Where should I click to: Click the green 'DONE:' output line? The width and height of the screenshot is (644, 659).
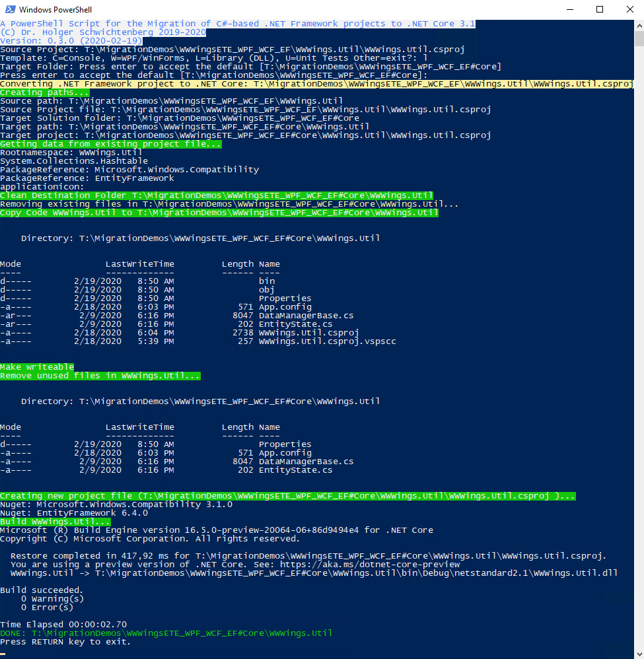[x=166, y=633]
